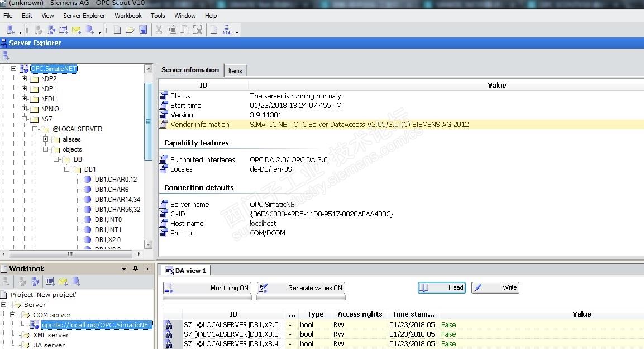Pin the Workbook panel with pushpin icon
Image resolution: width=644 pixels, height=349 pixels.
click(135, 269)
